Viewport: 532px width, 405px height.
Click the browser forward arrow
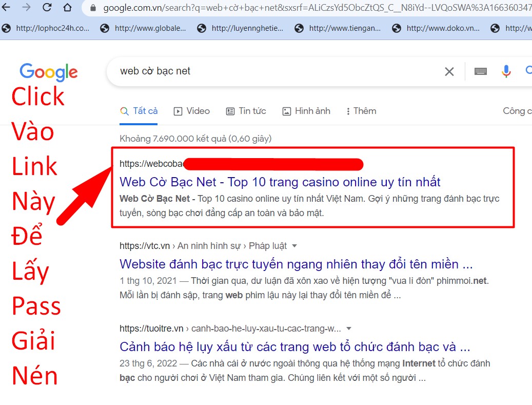click(26, 7)
